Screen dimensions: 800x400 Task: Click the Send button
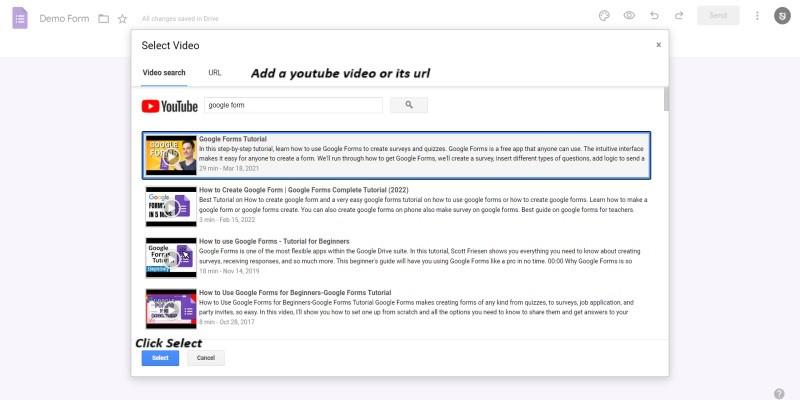[718, 15]
